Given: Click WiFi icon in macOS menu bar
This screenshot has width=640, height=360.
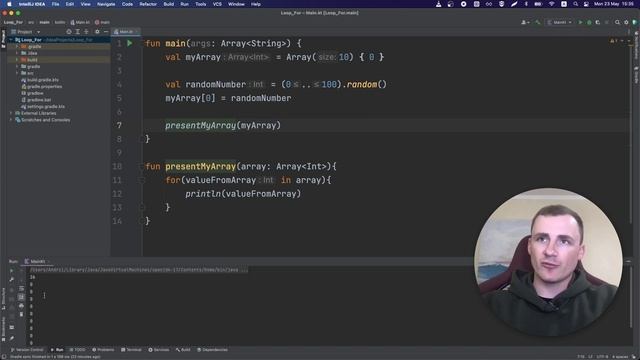Looking at the screenshot, I should point(551,4).
